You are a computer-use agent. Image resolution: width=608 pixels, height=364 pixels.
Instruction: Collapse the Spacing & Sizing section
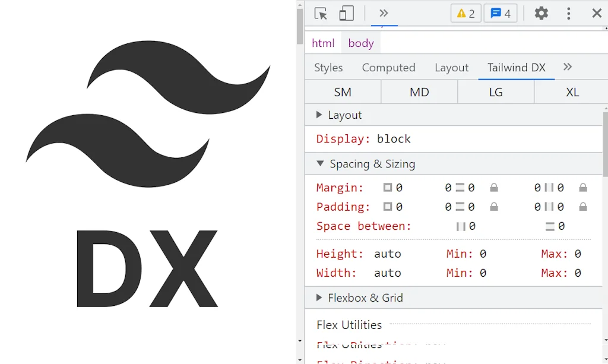click(x=321, y=164)
